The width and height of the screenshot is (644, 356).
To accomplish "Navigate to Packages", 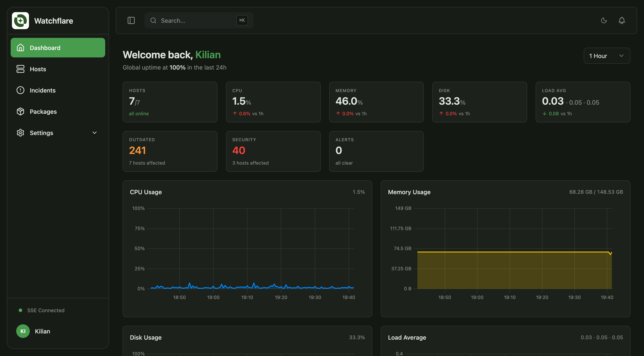I will pos(58,111).
